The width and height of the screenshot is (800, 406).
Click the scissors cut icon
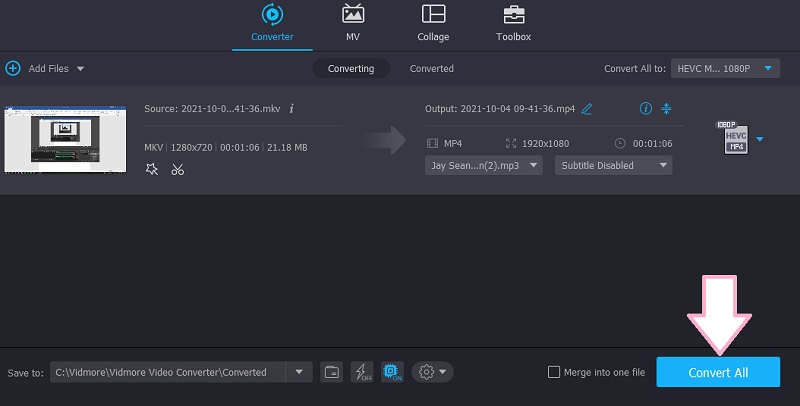pyautogui.click(x=177, y=169)
